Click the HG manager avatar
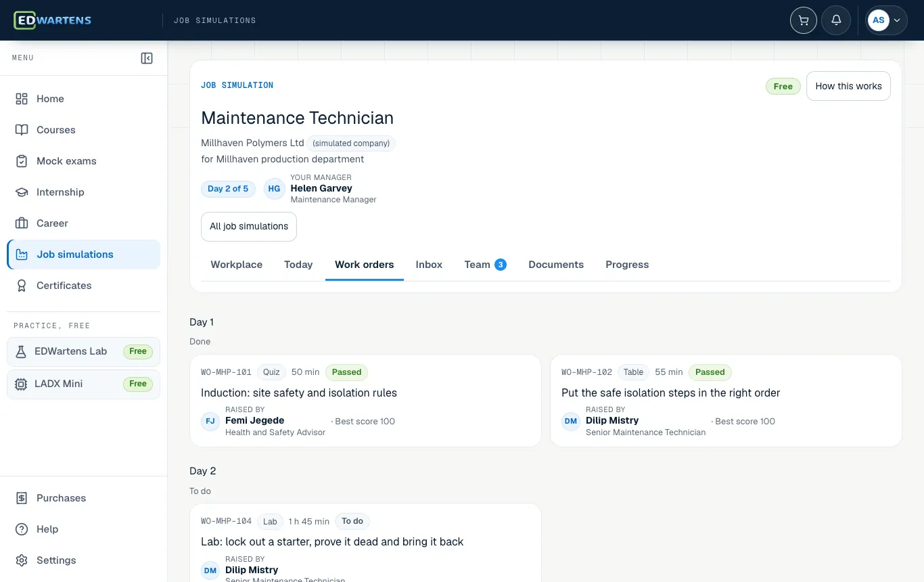Screen dimensions: 924x582 pos(274,189)
